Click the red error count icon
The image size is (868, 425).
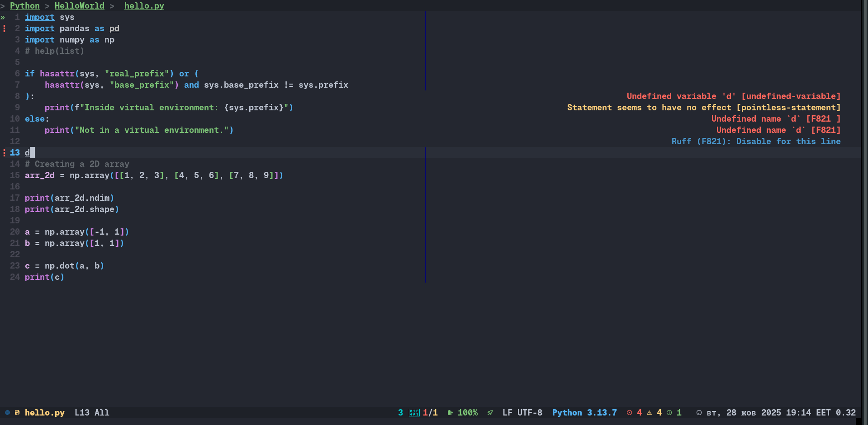pyautogui.click(x=629, y=412)
